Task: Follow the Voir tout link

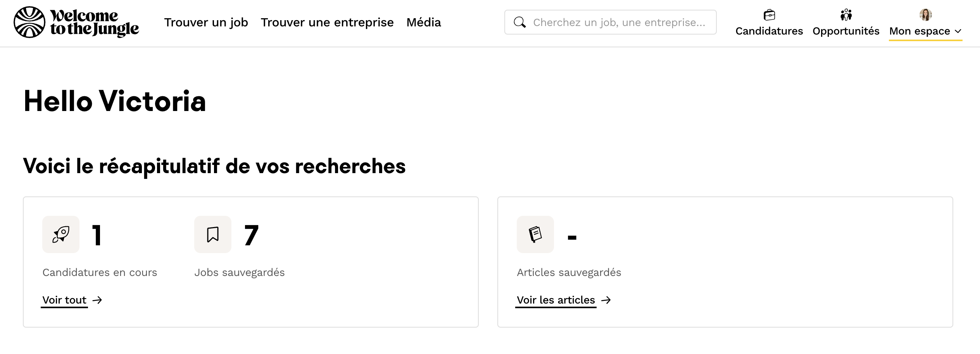Action: click(64, 300)
